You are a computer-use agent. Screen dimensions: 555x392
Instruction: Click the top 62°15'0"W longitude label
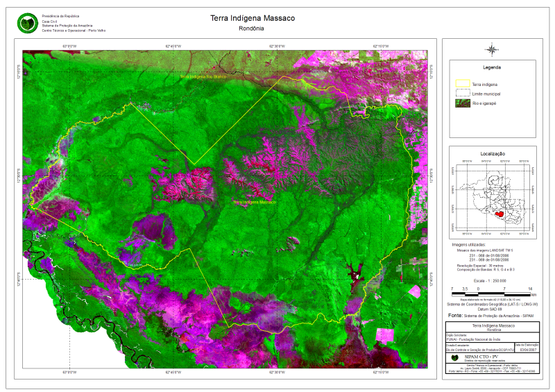tap(381, 46)
